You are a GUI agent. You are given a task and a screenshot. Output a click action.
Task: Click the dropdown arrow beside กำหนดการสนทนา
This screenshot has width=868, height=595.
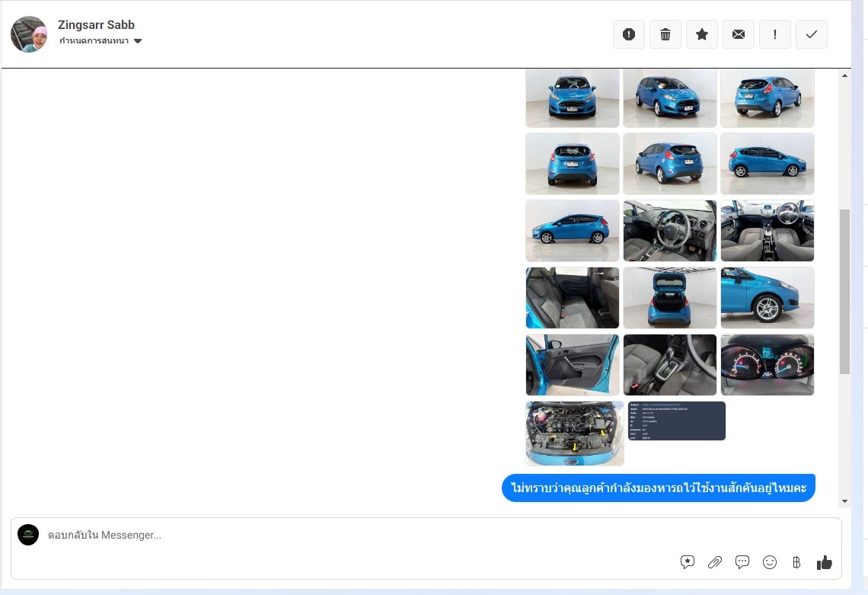138,41
